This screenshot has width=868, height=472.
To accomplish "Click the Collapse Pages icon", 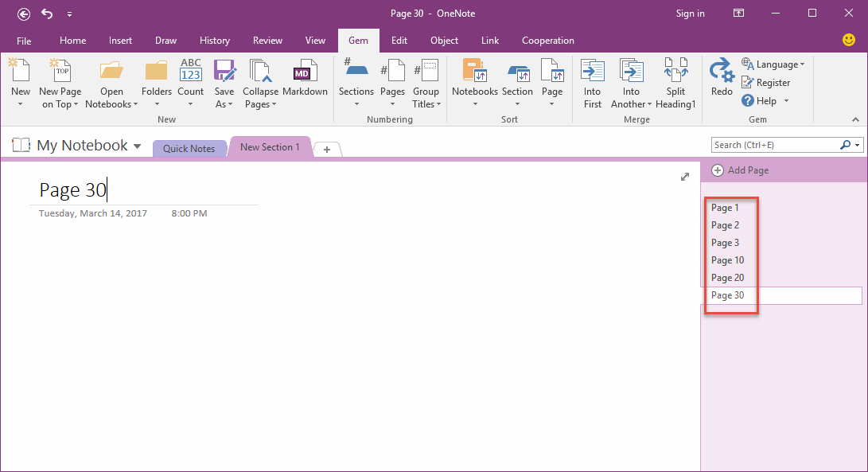I will pos(260,71).
